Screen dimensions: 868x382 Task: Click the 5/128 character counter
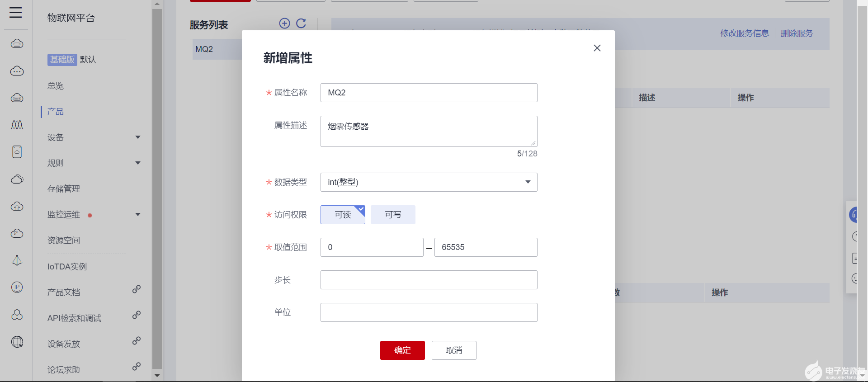(527, 154)
